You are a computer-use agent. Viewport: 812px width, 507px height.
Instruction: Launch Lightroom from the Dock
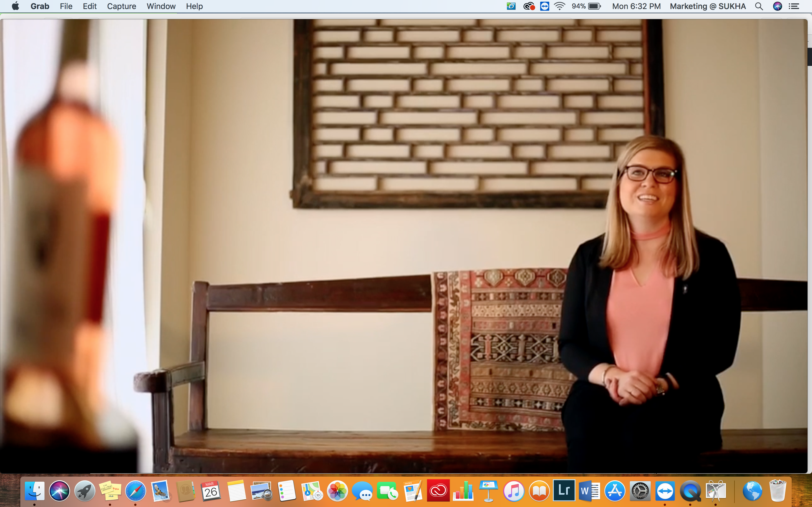564,491
